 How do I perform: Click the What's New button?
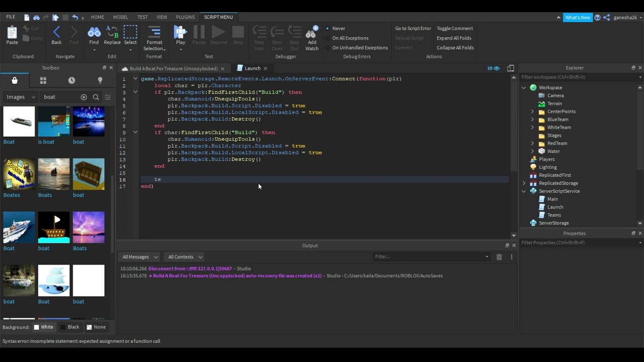pos(578,18)
